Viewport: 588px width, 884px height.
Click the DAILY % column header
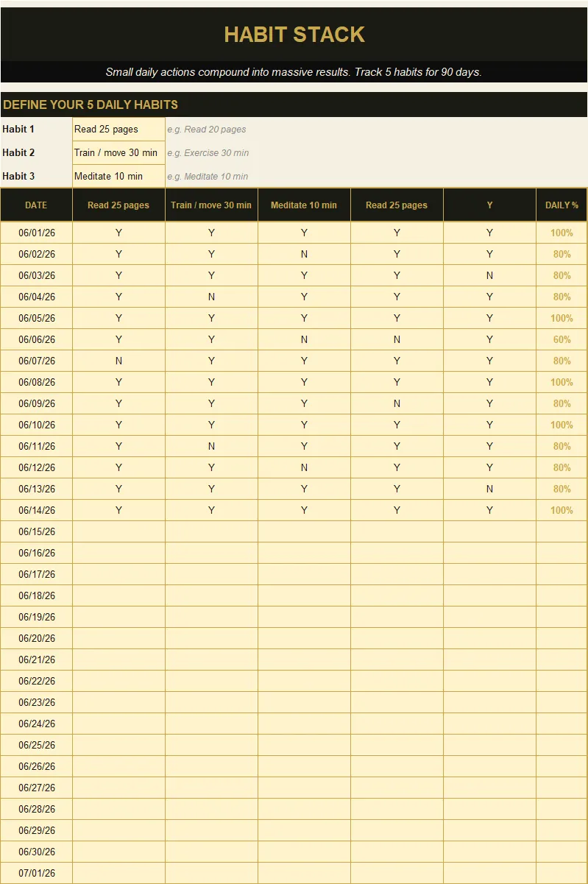[562, 205]
